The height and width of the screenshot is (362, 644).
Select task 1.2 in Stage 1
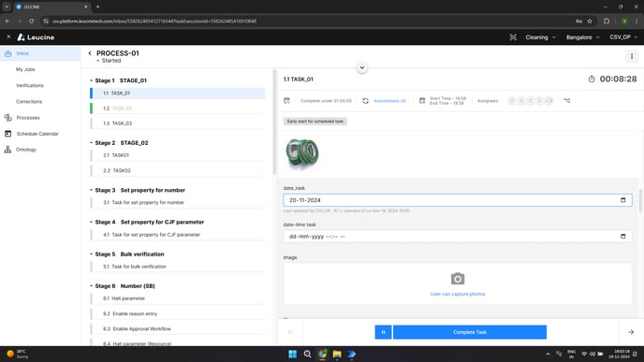[x=178, y=109]
